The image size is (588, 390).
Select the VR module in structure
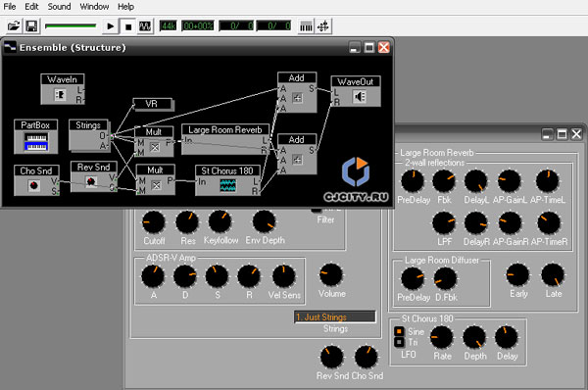pyautogui.click(x=153, y=104)
